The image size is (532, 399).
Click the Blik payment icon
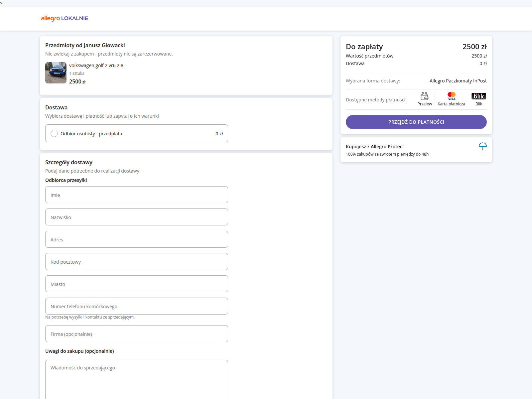click(478, 96)
